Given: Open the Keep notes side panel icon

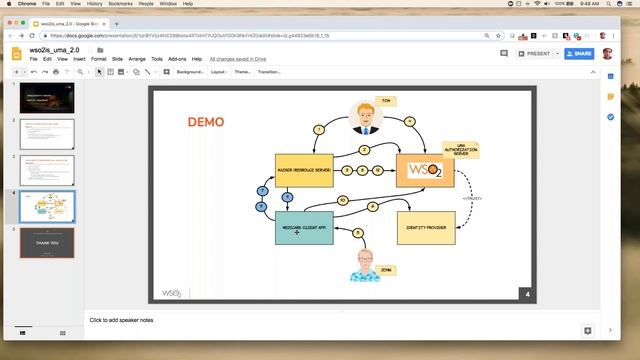Looking at the screenshot, I should [611, 97].
